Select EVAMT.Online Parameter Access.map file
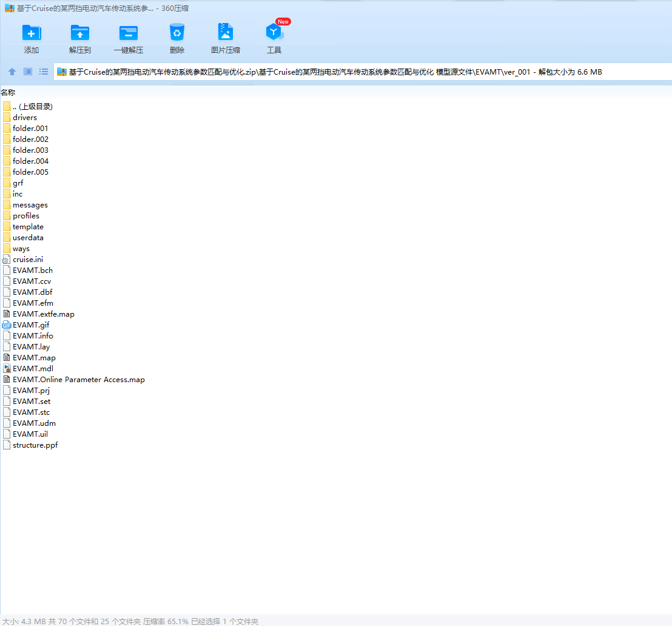 point(74,380)
